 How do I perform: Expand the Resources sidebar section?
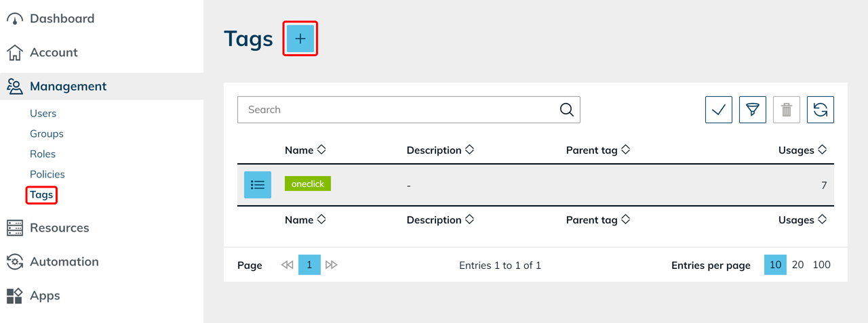click(x=59, y=228)
